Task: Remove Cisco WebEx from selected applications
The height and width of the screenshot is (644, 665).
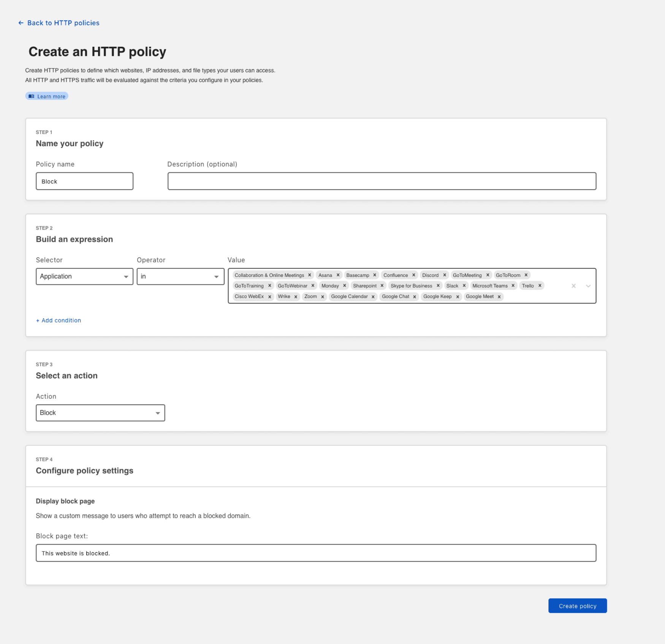Action: pyautogui.click(x=269, y=297)
